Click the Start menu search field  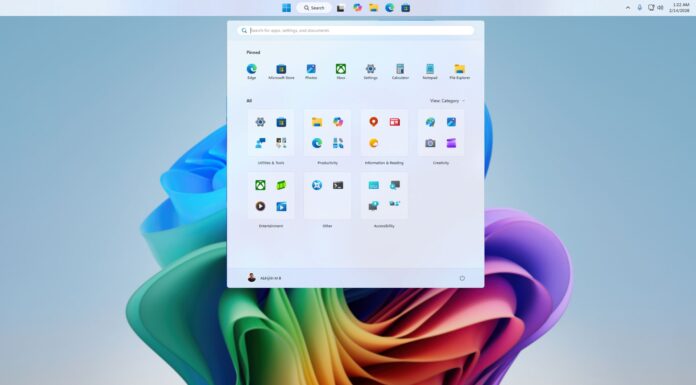point(356,31)
